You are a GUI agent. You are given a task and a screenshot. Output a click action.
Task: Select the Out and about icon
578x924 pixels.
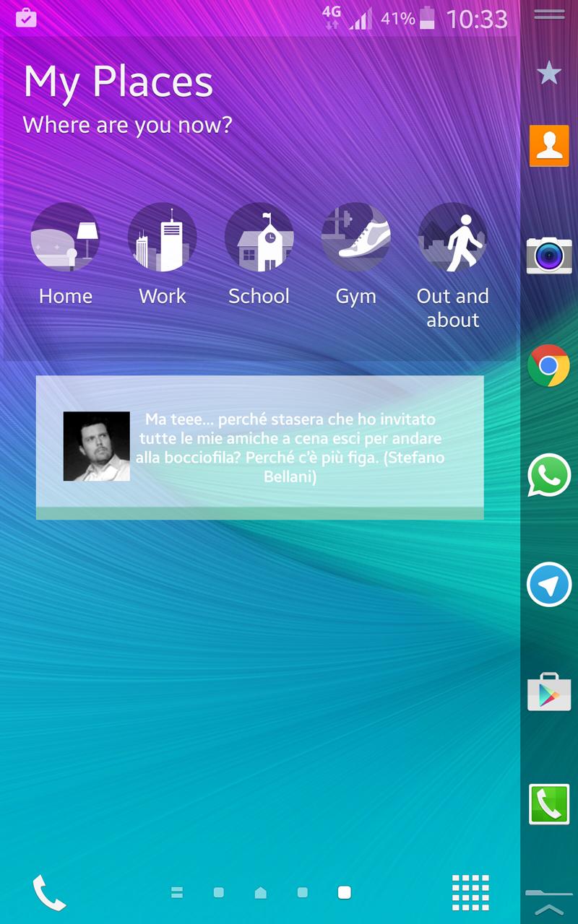(x=452, y=237)
